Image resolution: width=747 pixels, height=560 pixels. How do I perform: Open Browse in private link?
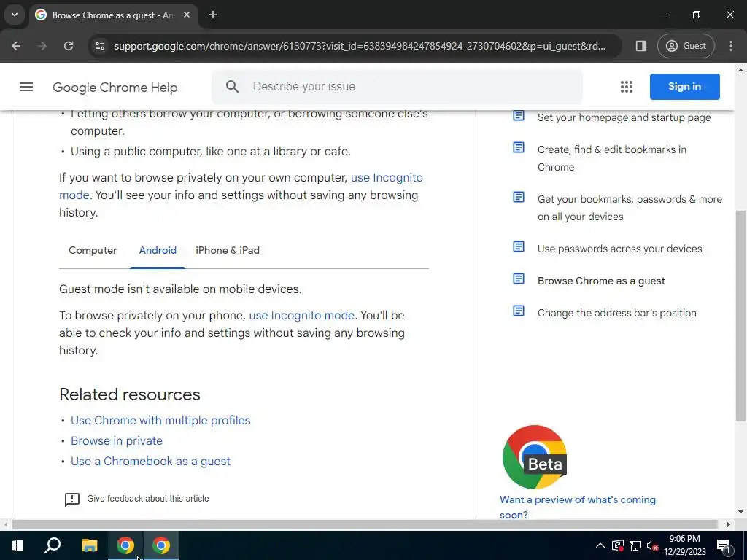[117, 441]
